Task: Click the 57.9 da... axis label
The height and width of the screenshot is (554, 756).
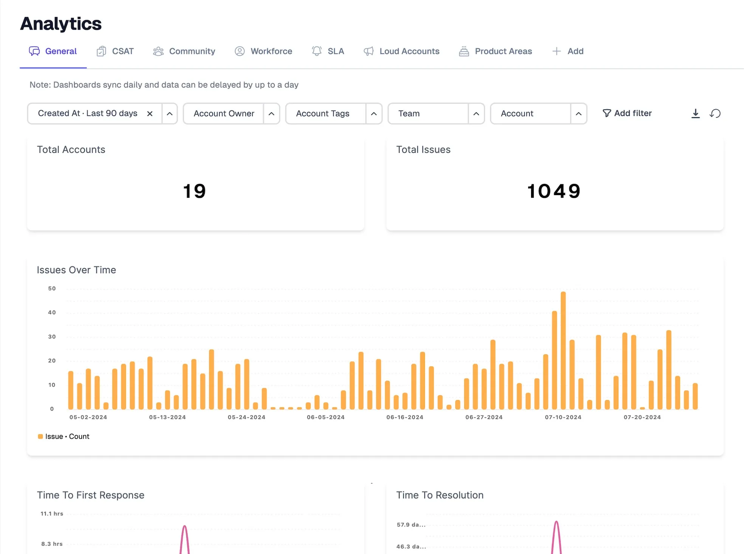Action: (411, 525)
